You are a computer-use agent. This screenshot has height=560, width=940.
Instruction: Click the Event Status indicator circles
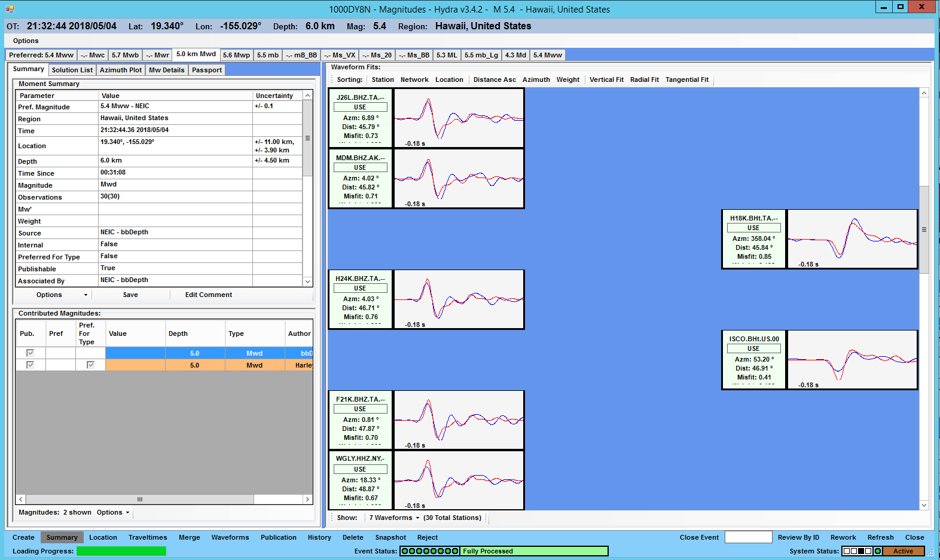pyautogui.click(x=430, y=551)
